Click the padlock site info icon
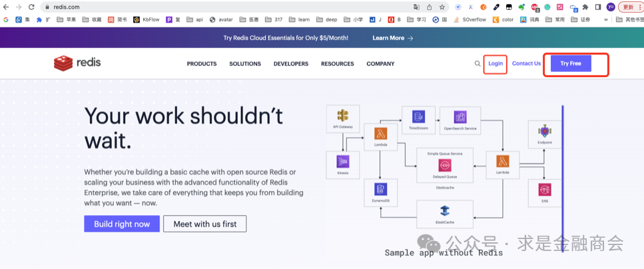Screen dimensions: 644x269 click(x=47, y=7)
